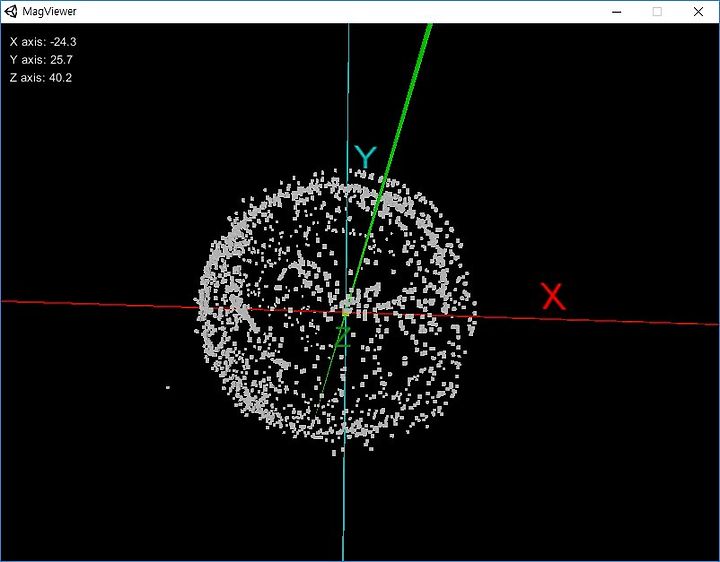Click the cyan Y axis label
Screen dimensions: 720x562
click(x=366, y=157)
